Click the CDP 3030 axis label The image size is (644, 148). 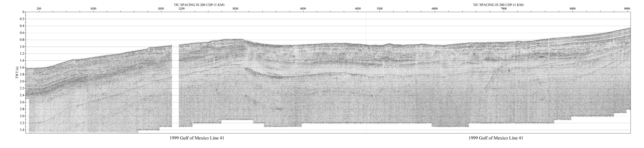click(x=235, y=9)
